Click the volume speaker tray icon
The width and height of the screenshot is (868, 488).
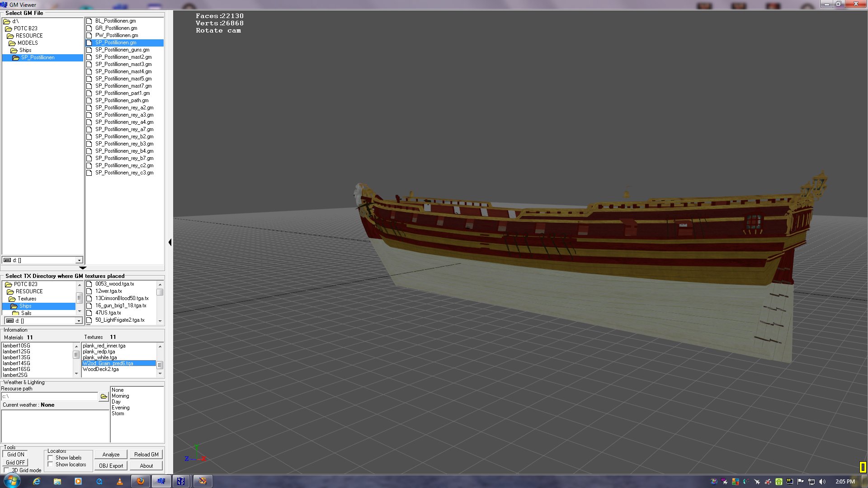tap(822, 482)
